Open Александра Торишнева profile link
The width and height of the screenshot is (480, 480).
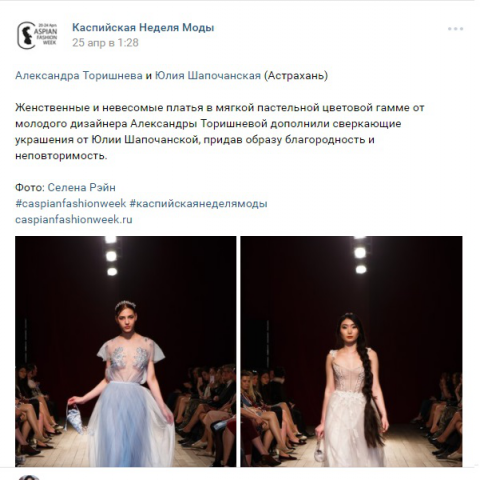79,76
